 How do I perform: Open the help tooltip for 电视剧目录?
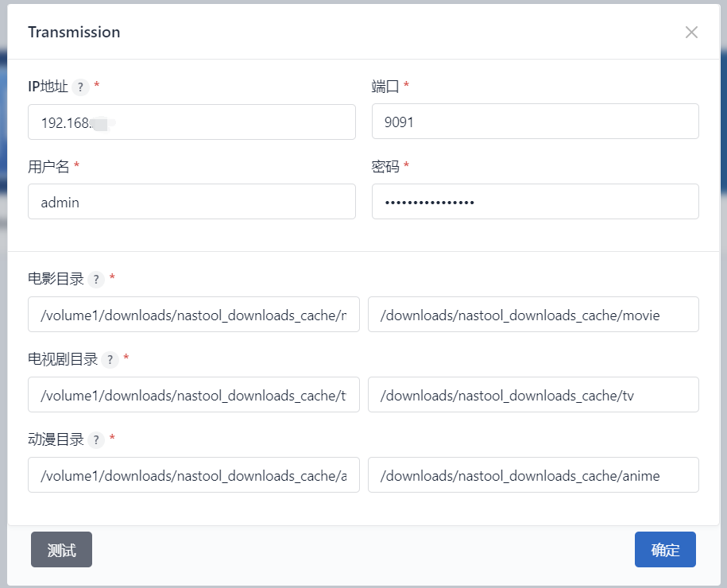coord(110,360)
